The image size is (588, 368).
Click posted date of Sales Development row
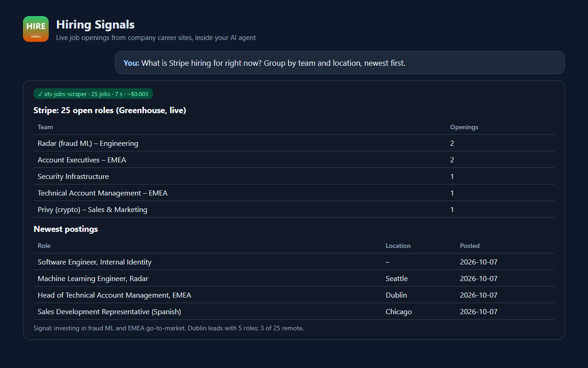pos(479,311)
